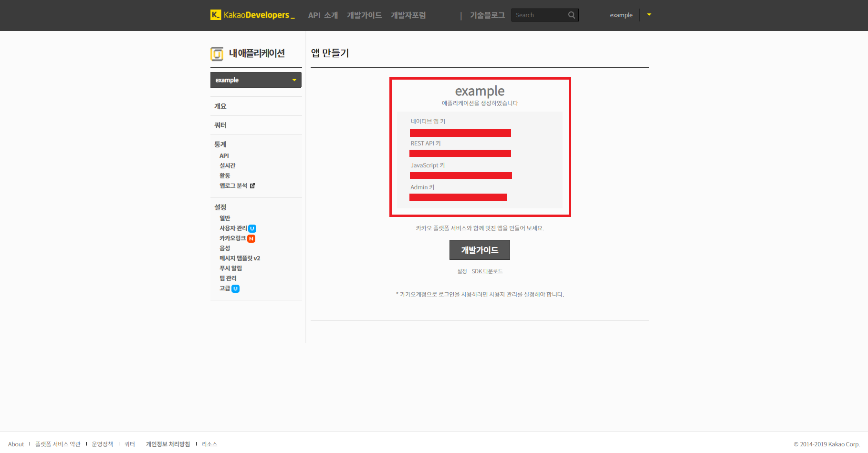The image size is (868, 453).
Task: Open API statistics in sidebar
Action: pyautogui.click(x=224, y=156)
